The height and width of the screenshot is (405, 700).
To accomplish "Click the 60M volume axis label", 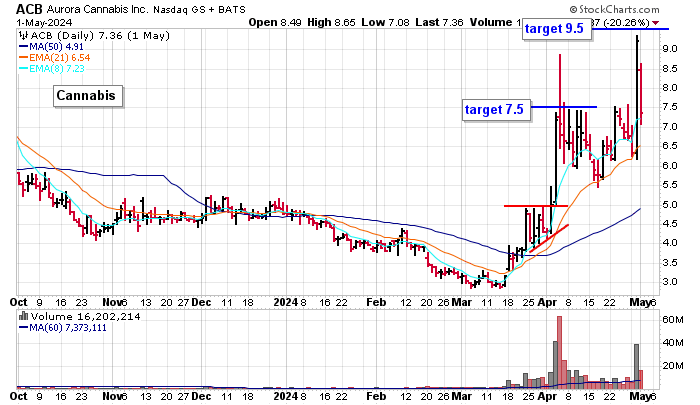I will (x=673, y=320).
